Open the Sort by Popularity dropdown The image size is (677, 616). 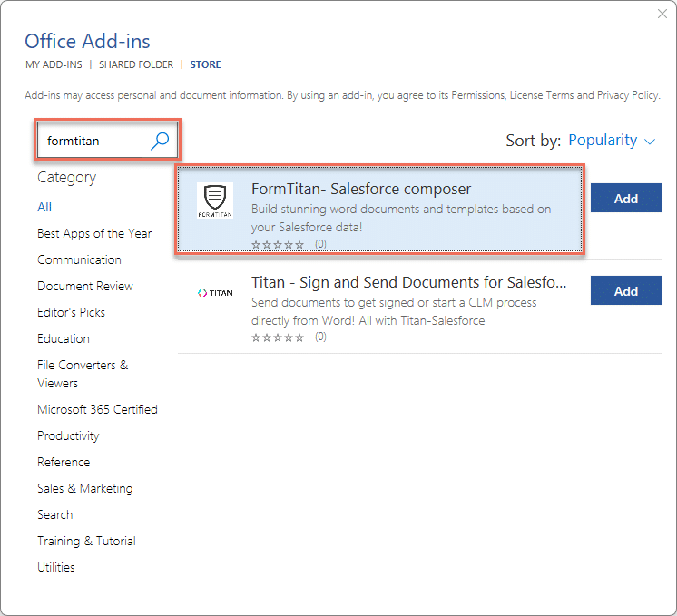(x=612, y=141)
